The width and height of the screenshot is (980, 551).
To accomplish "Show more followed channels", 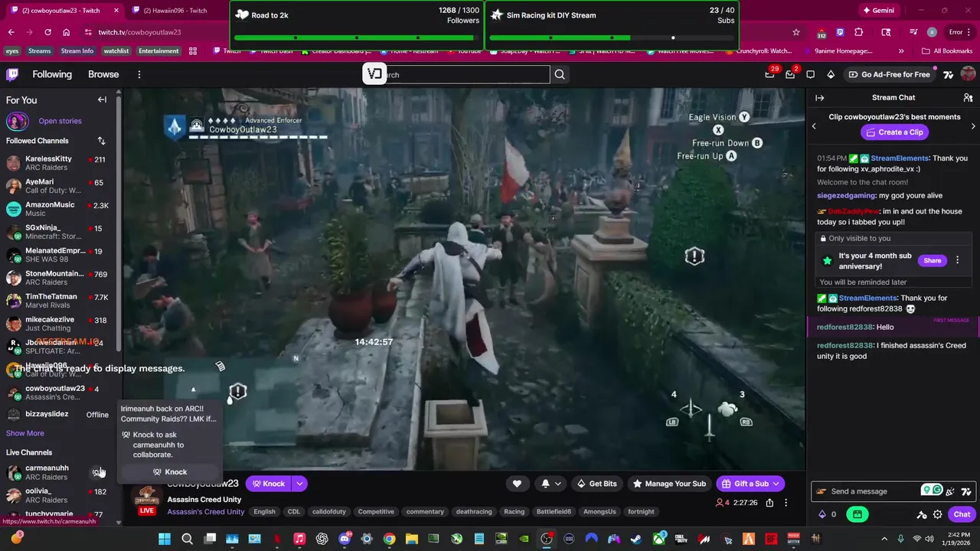I will coord(25,433).
